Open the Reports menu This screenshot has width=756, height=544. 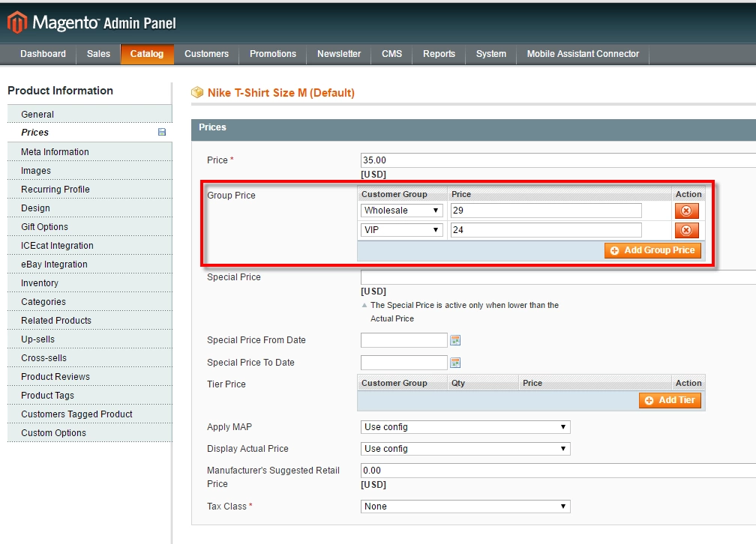[x=439, y=54]
